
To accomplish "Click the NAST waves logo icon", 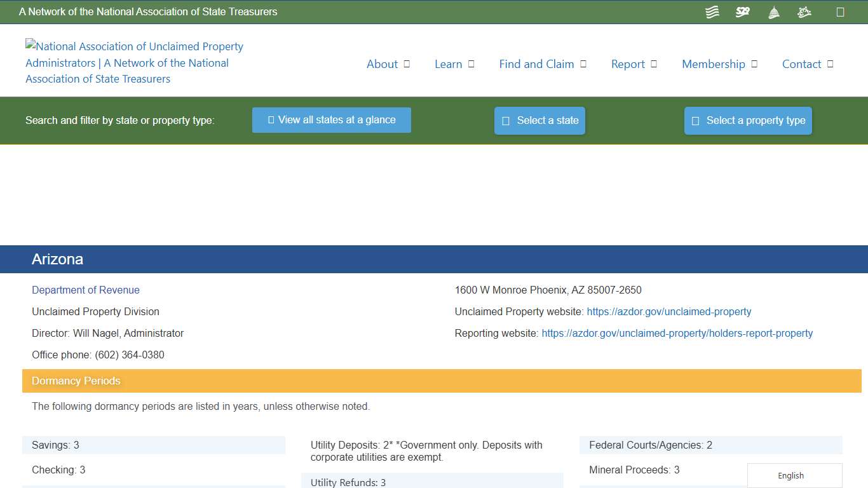I will [x=712, y=11].
